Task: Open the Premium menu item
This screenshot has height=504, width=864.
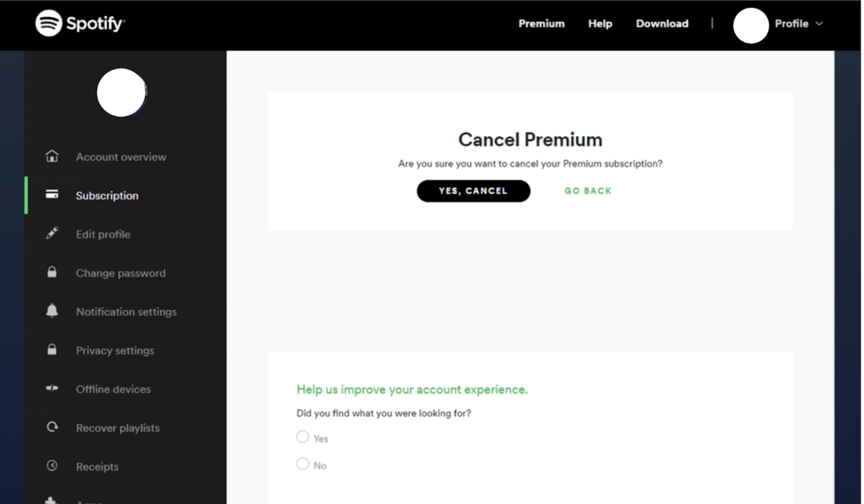Action: coord(541,24)
